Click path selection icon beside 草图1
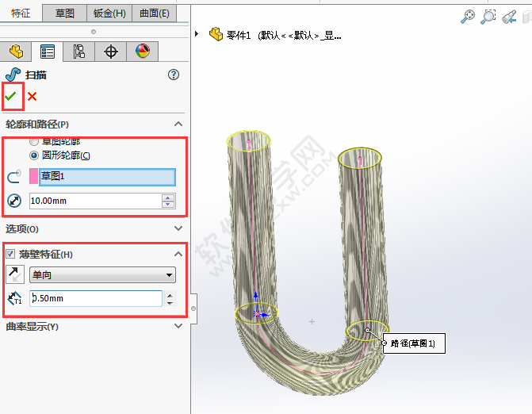This screenshot has width=532, height=414. point(14,176)
